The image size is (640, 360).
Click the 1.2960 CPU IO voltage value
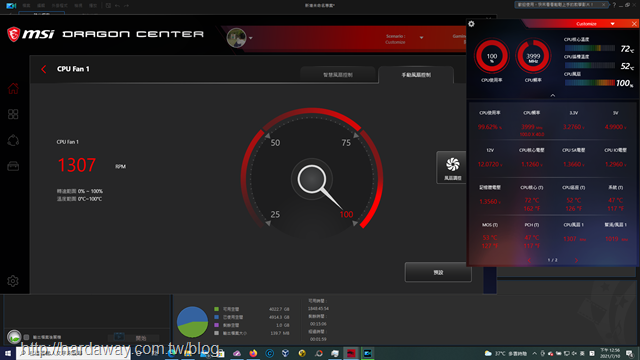click(615, 164)
